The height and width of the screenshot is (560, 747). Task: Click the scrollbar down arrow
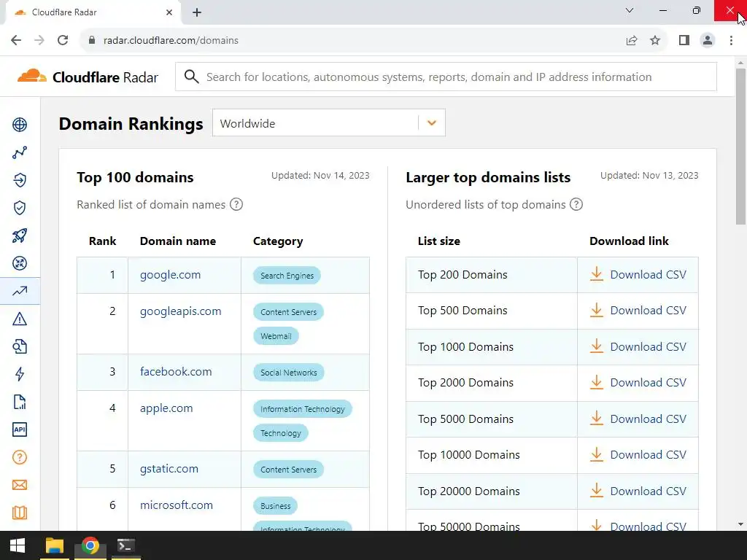(740, 524)
